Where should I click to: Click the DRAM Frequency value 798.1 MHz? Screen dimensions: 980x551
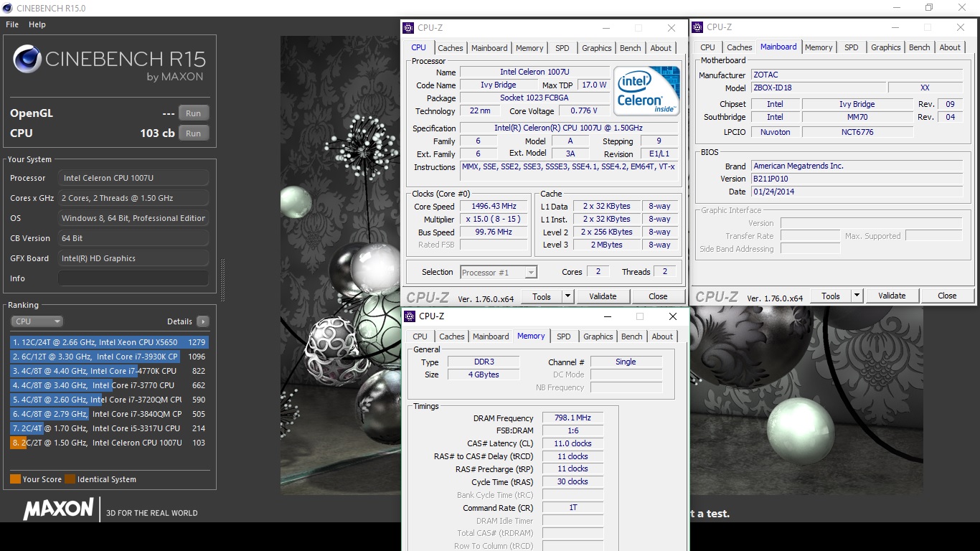tap(573, 418)
